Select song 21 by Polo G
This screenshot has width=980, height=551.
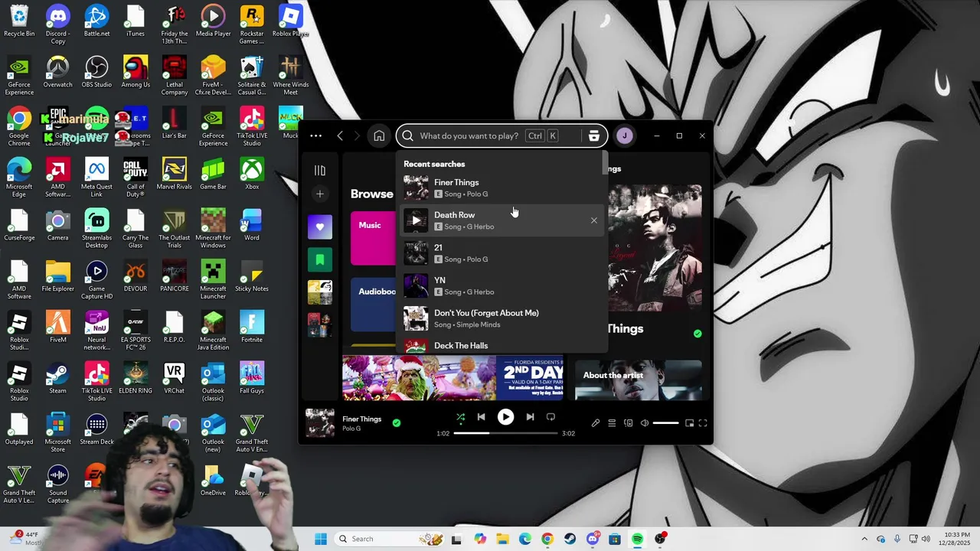pos(501,253)
